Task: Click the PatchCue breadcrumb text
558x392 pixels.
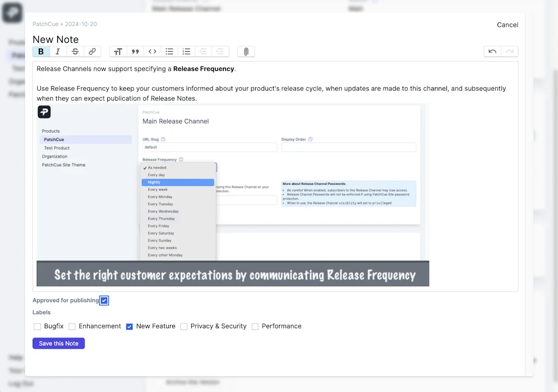Action: 46,24
